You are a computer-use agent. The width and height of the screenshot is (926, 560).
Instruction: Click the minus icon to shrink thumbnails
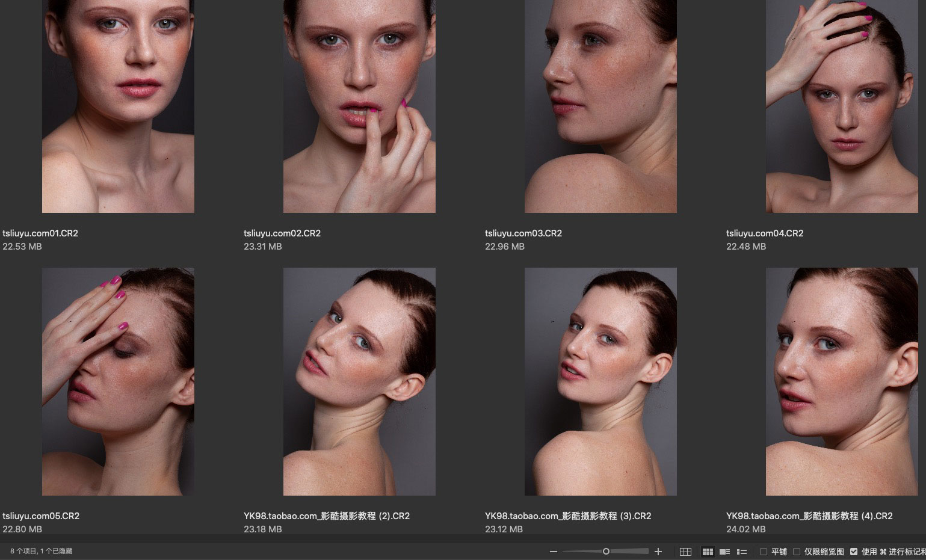554,552
